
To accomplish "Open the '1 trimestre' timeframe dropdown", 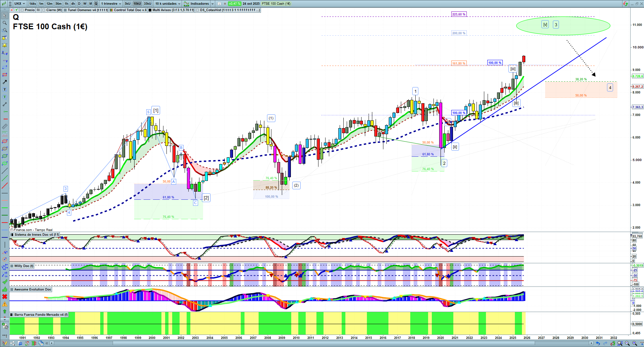I will coord(111,4).
